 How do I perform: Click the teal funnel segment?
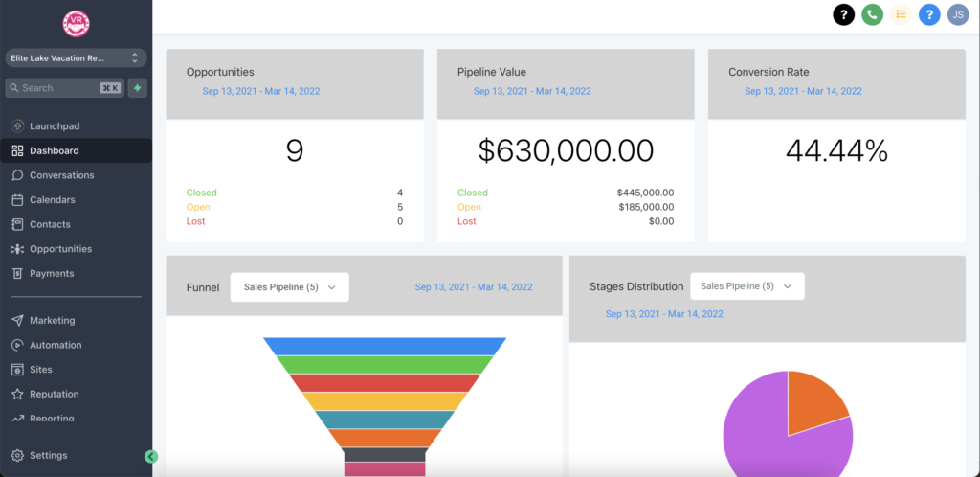point(385,420)
